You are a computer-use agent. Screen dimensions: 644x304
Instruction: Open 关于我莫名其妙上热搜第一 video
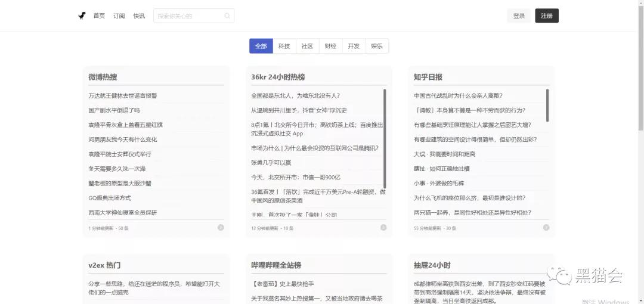click(317, 299)
